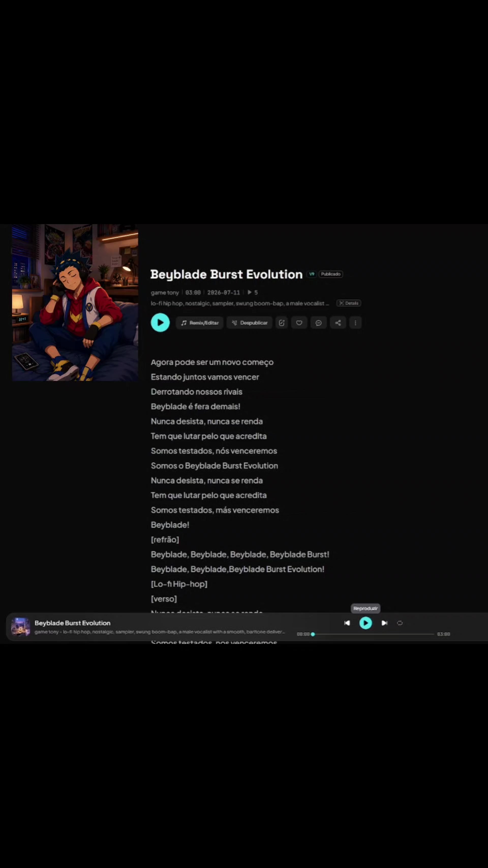Open comments with the speech bubble icon
488x868 pixels.
(318, 323)
